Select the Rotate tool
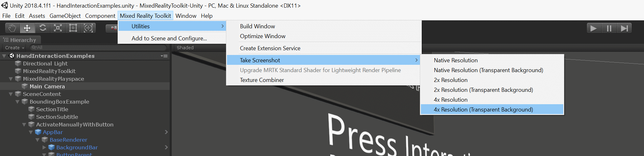Image resolution: width=644 pixels, height=156 pixels. [x=43, y=28]
